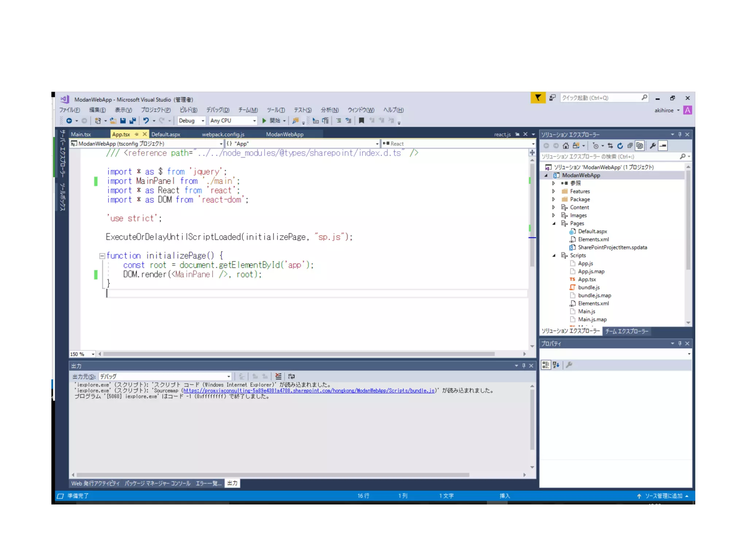747x560 pixels.
Task: Click the editor horizontal scrollbar
Action: coord(298,354)
